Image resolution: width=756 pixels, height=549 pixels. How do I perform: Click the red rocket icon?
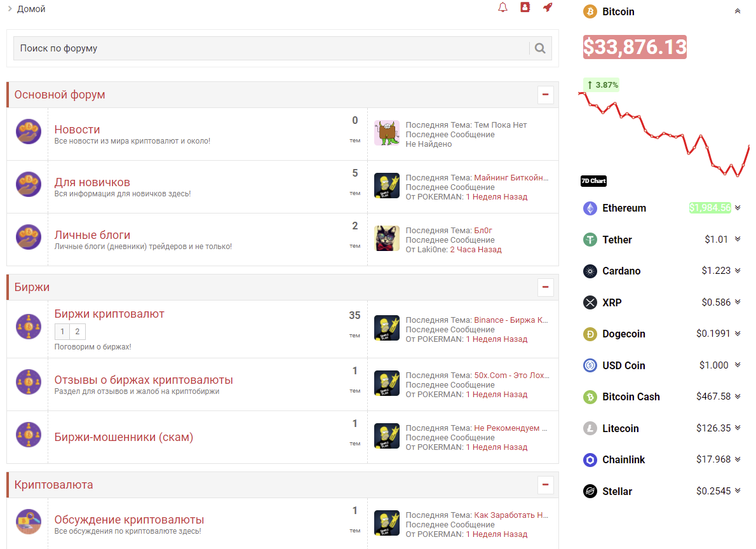548,7
